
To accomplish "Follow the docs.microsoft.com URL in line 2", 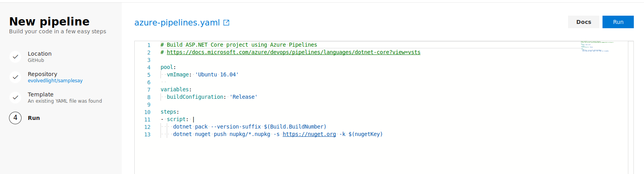I will click(293, 52).
